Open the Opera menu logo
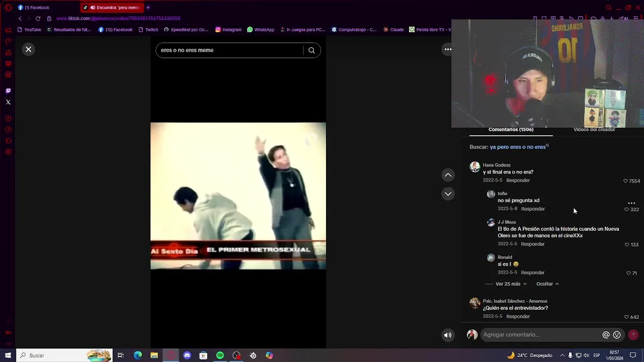This screenshot has height=362, width=644. [8, 8]
